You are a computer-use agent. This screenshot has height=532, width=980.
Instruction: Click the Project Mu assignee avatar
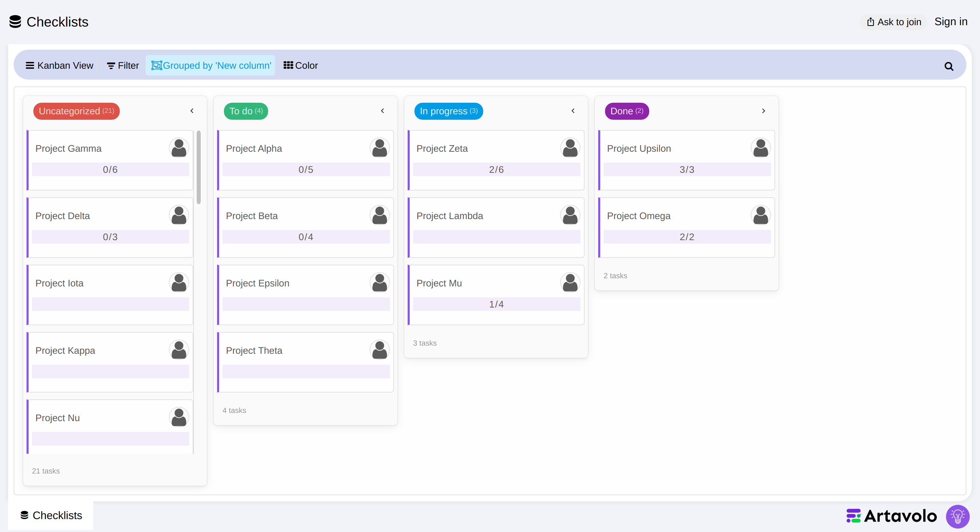pos(570,282)
